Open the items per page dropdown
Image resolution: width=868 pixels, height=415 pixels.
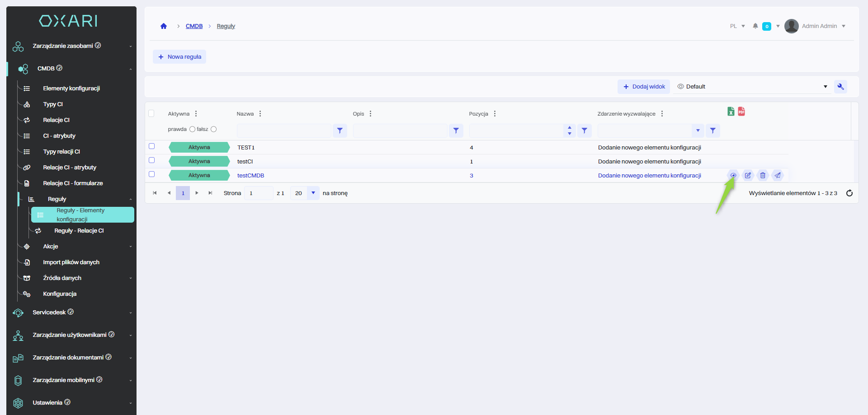(x=313, y=193)
